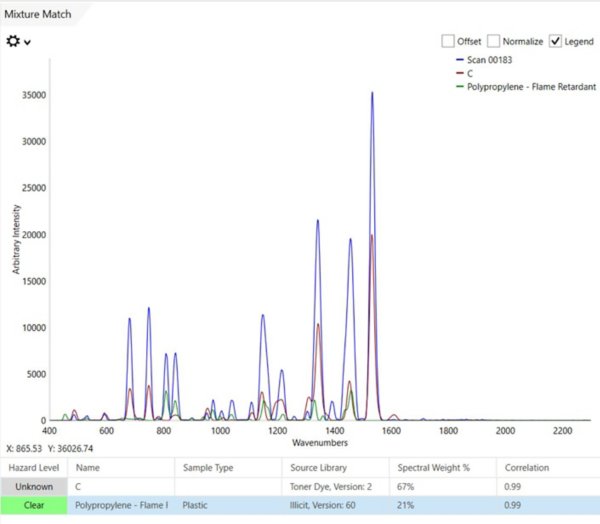Click 'Illicit, Version: 60' source cell
Screen dimensions: 600x524
335,505
